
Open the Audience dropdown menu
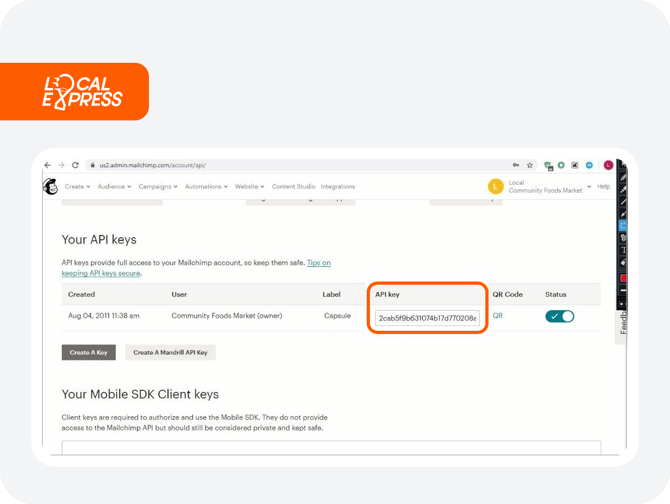tap(114, 187)
